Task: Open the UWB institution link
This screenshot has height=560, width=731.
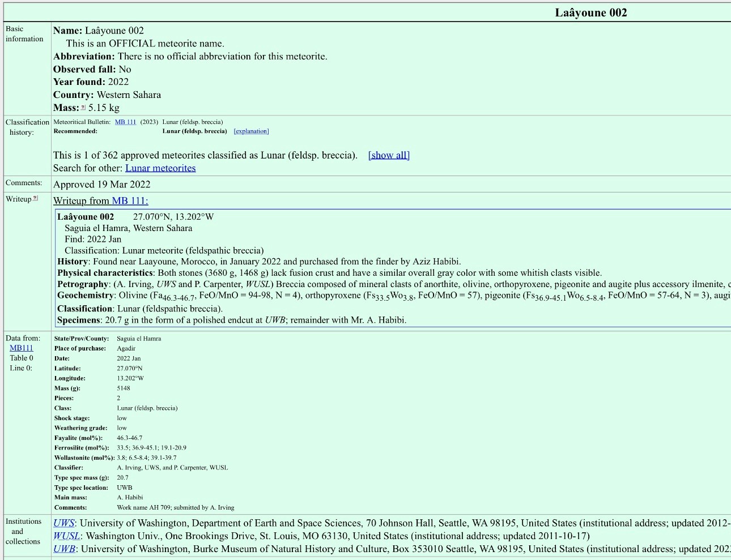Action: (65, 549)
